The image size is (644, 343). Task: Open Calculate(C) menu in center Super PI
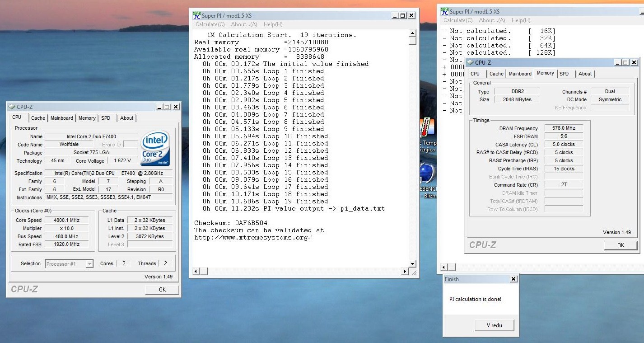coord(210,24)
